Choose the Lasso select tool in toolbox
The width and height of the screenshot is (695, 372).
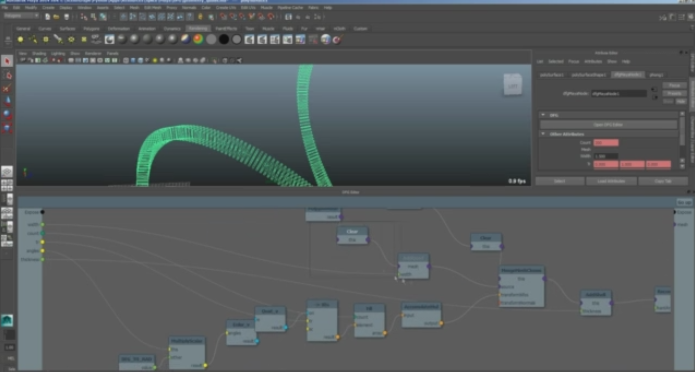[x=7, y=75]
